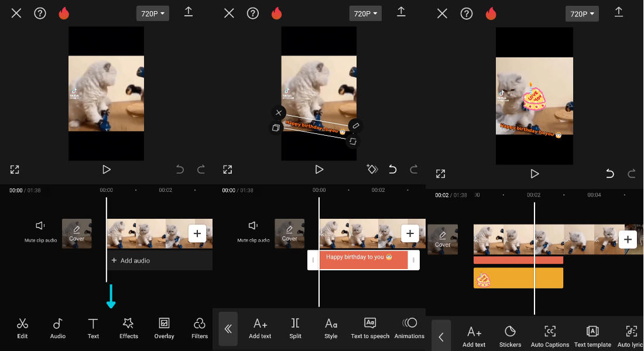
Task: Open help question mark in left panel
Action: 40,13
